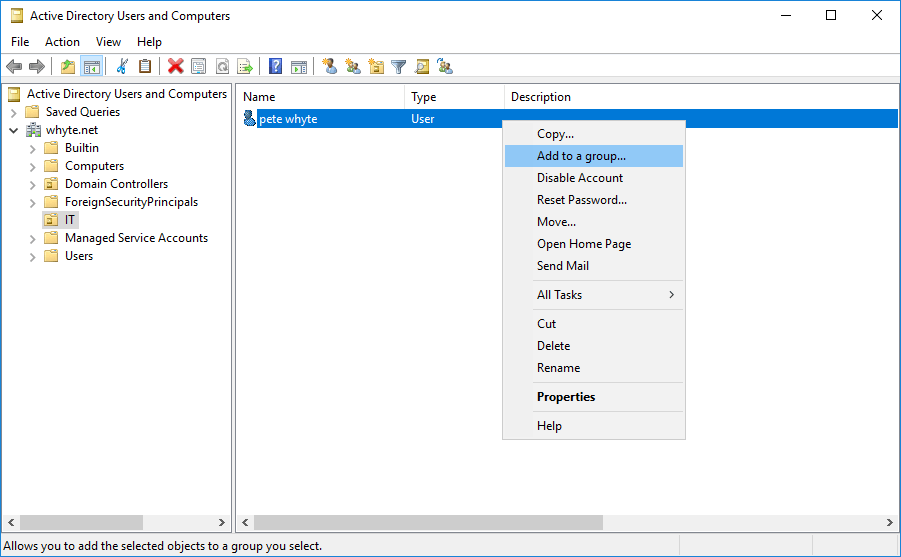Click the Forward arrow toolbar icon
Viewport: 901px width, 557px height.
37,67
